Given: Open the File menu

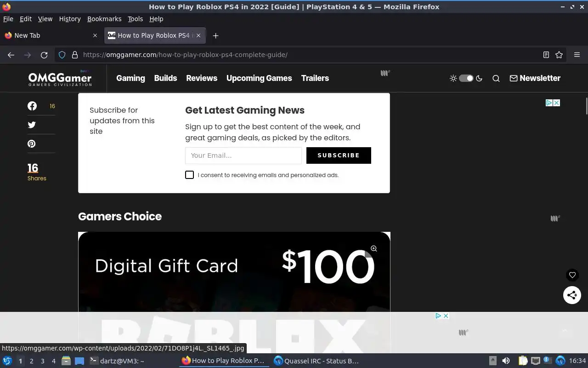Looking at the screenshot, I should [8, 19].
